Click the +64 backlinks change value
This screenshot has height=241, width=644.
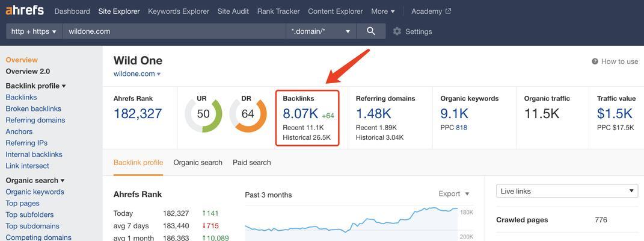pyautogui.click(x=328, y=116)
